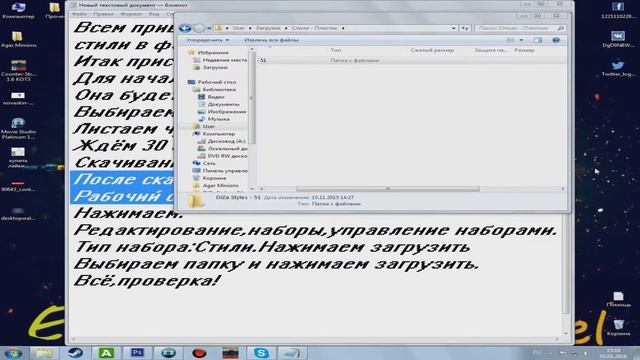Toggle the preview pane icon
The height and width of the screenshot is (360, 640).
[x=538, y=40]
